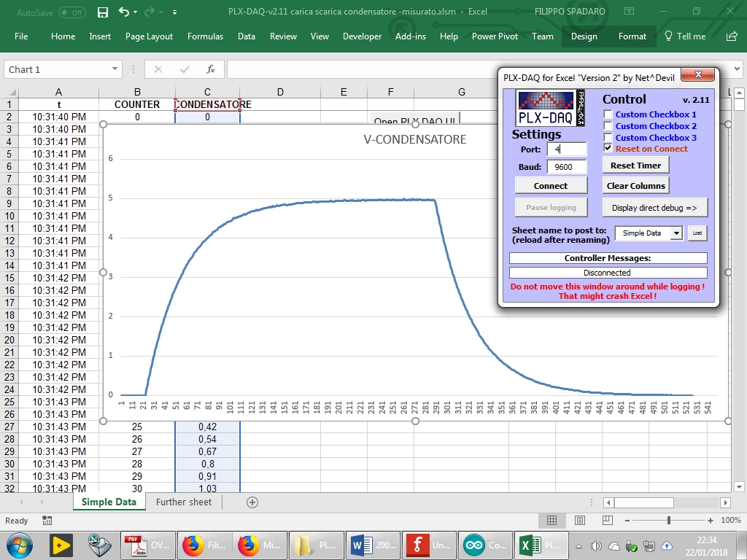Click the Redo arrow icon
Screen dimensions: 747x560
coord(150,12)
